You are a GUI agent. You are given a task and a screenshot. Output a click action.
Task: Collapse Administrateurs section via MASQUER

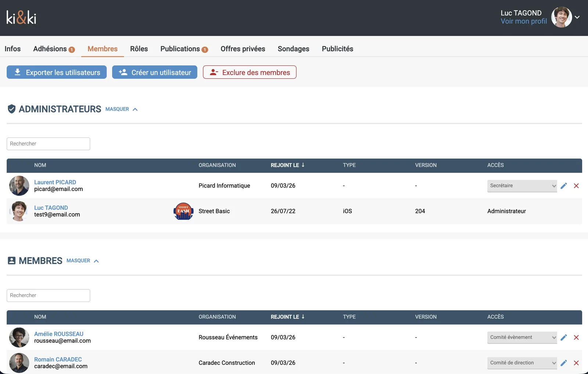(x=122, y=109)
